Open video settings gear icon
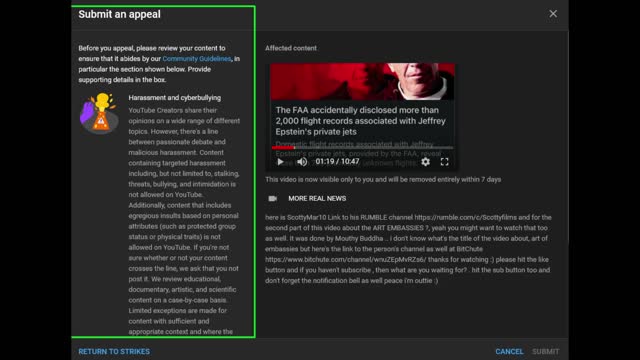The width and height of the screenshot is (640, 360). [x=425, y=162]
